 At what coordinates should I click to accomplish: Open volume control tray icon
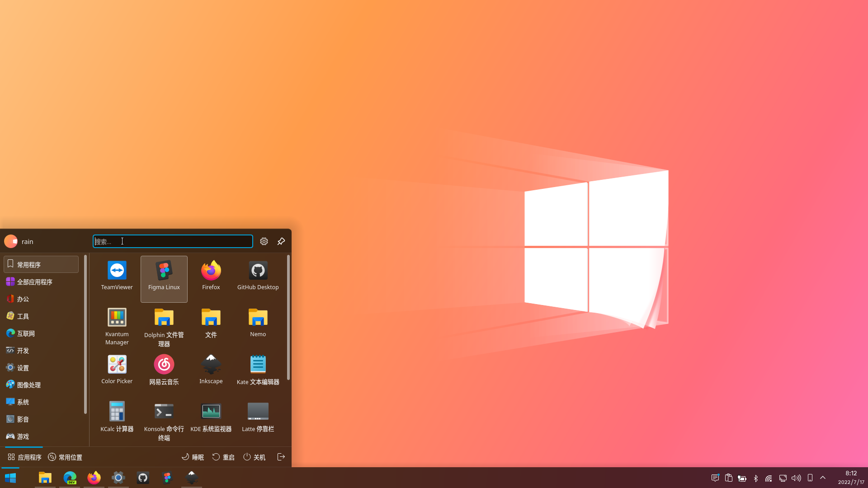click(797, 478)
